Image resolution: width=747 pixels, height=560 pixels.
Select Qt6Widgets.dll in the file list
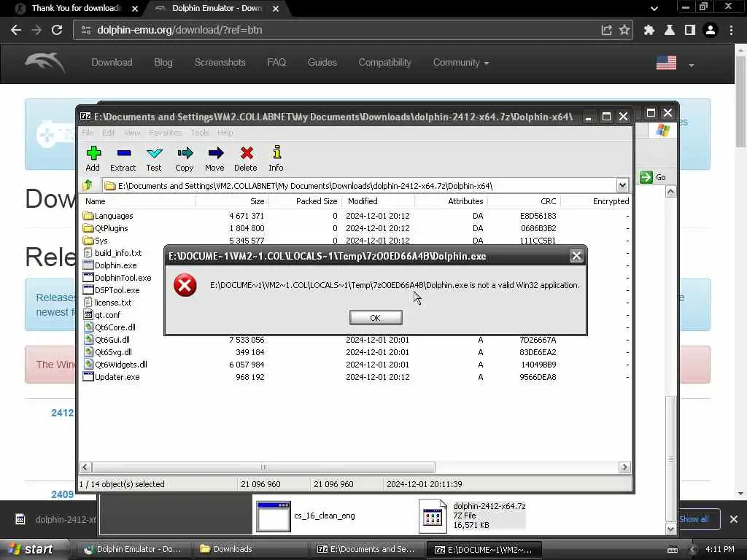(x=115, y=365)
